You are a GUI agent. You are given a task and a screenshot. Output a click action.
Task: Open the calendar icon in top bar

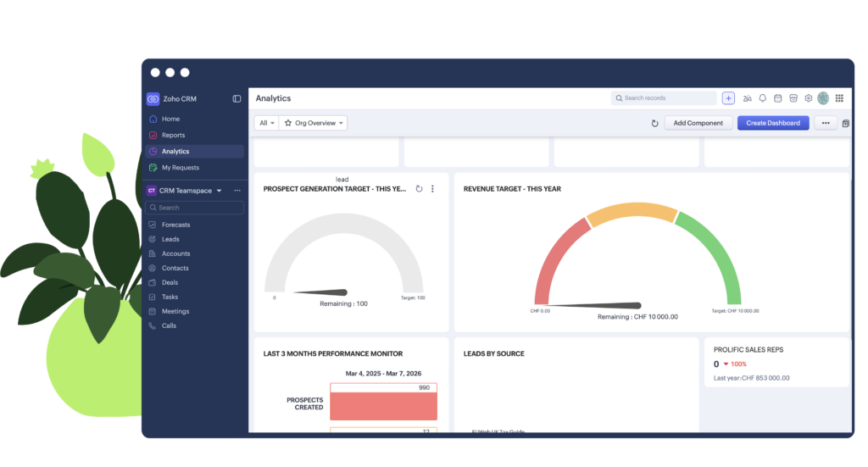coord(778,98)
